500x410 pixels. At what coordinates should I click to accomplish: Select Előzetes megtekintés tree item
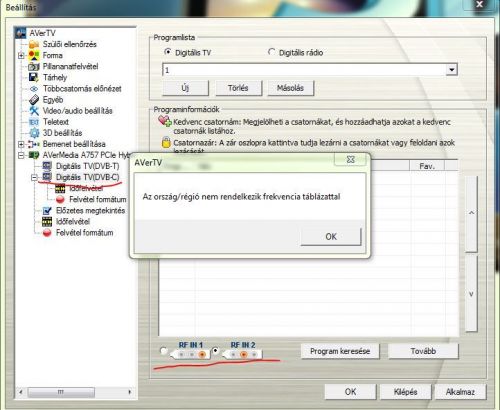(x=90, y=210)
